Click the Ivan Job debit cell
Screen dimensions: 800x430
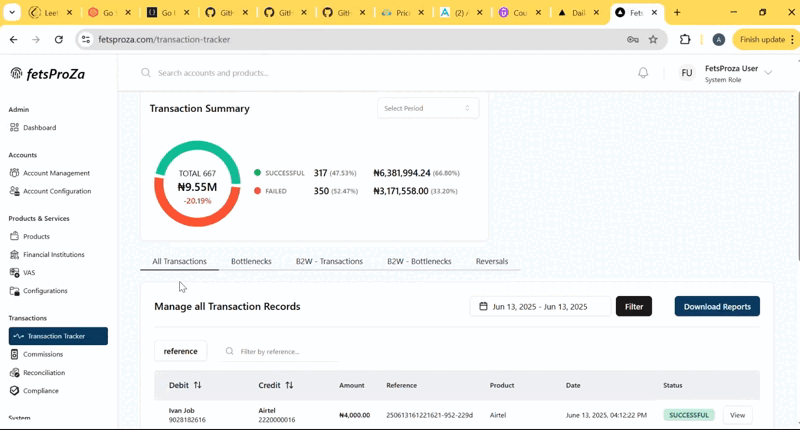[187, 415]
